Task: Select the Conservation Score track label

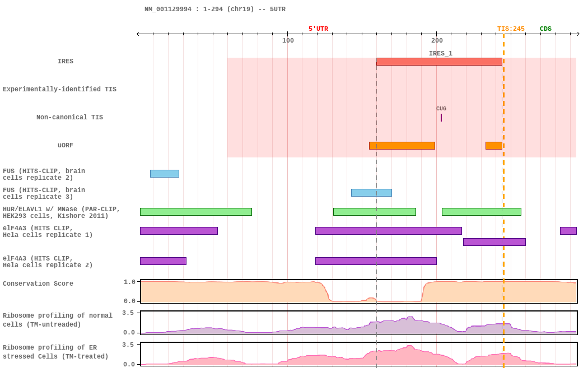Action: coord(38,283)
